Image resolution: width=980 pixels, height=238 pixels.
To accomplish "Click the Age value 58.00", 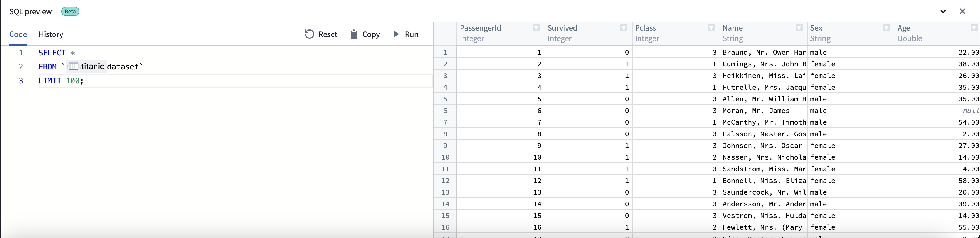I will tap(937, 181).
